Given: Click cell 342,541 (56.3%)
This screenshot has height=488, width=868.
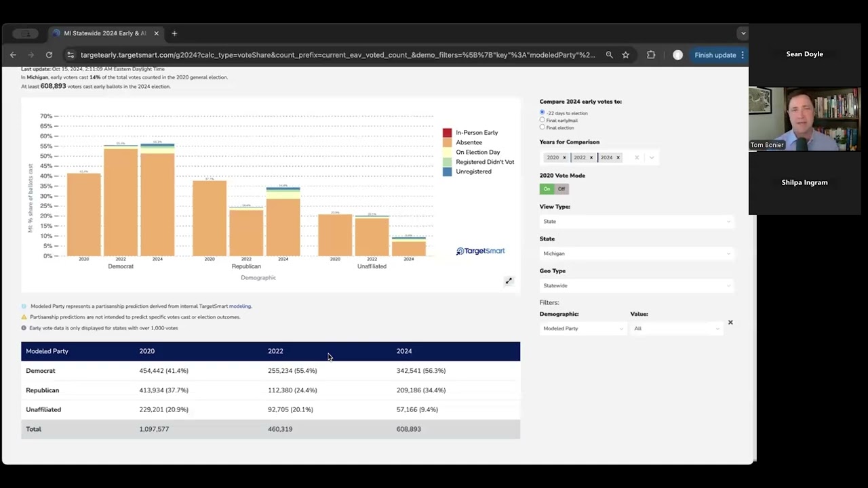Looking at the screenshot, I should pyautogui.click(x=421, y=371).
